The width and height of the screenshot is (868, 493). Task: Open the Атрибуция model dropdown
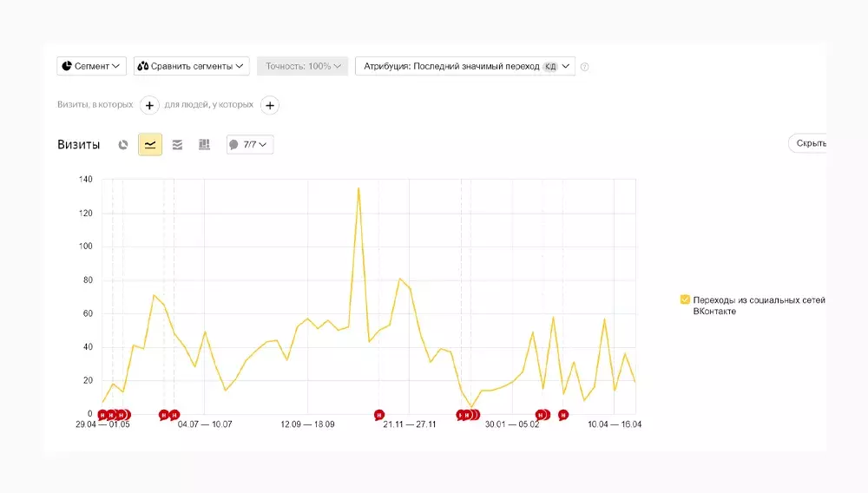tap(464, 66)
